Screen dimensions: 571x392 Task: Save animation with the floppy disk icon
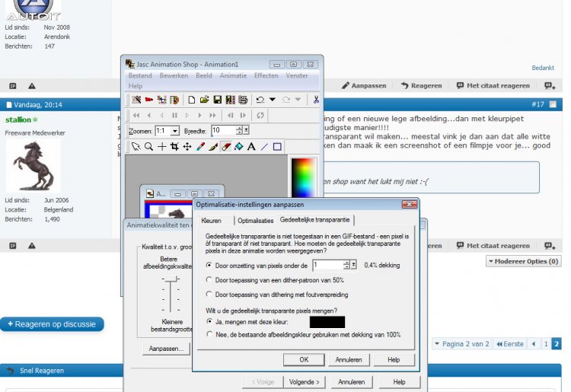218,100
